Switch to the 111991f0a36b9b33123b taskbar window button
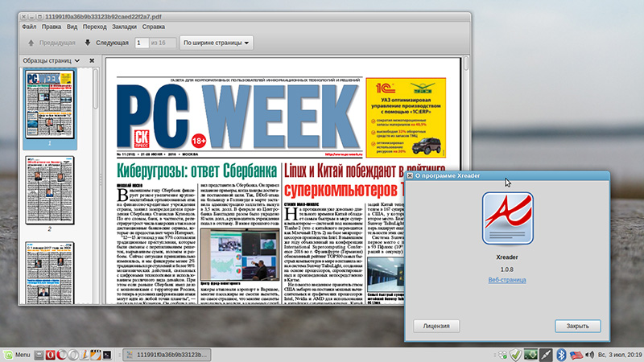Viewport: 644px width, 362px height. (167, 355)
